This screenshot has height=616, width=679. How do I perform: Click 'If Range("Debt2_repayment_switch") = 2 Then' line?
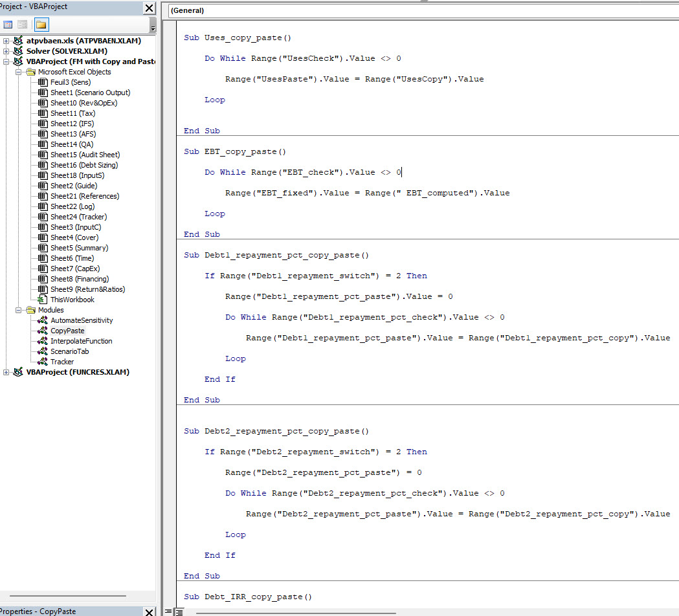coord(316,452)
